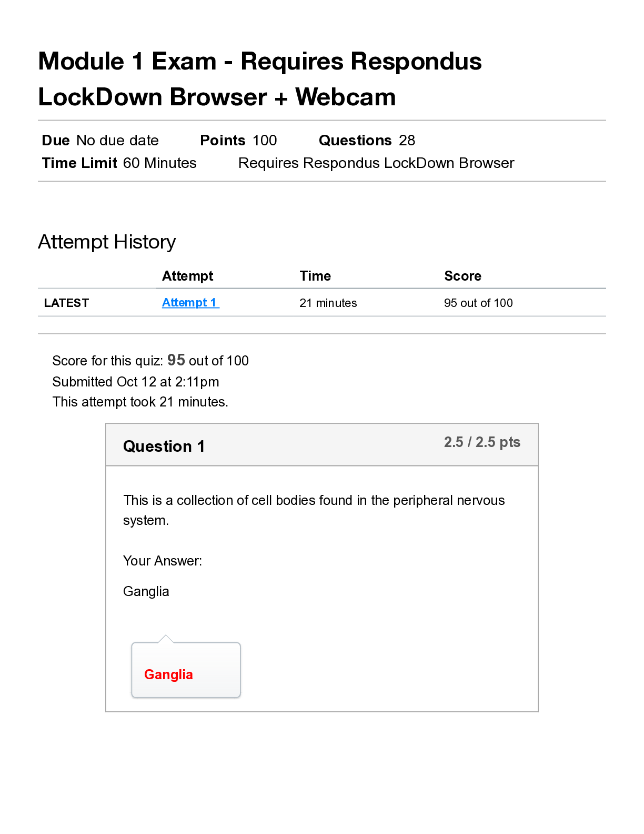Click the 2.5 / 2.5 pts label
The image size is (644, 834).
click(x=482, y=442)
